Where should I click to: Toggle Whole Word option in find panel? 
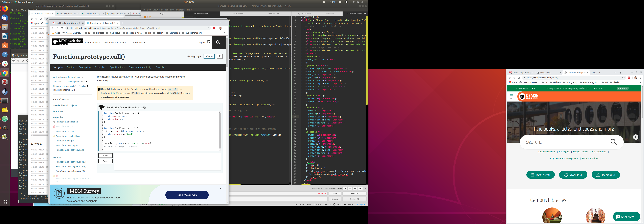point(360,189)
